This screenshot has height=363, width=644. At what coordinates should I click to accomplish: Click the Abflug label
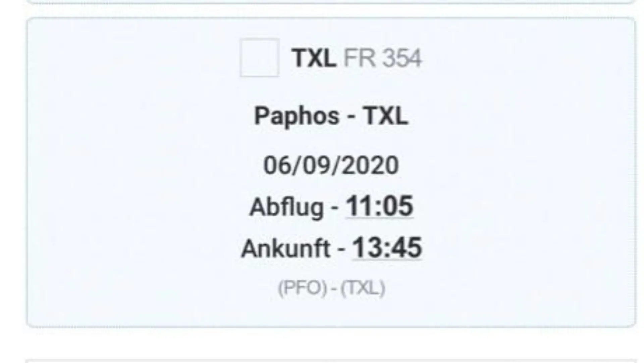[x=287, y=207]
